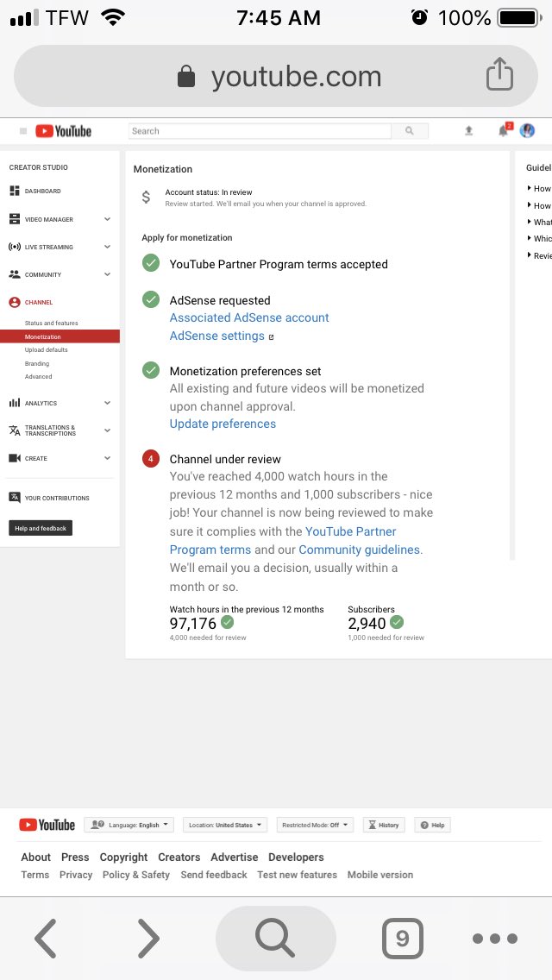Open the Mobile version footer link
Viewport: 552px width, 980px height.
[x=380, y=875]
